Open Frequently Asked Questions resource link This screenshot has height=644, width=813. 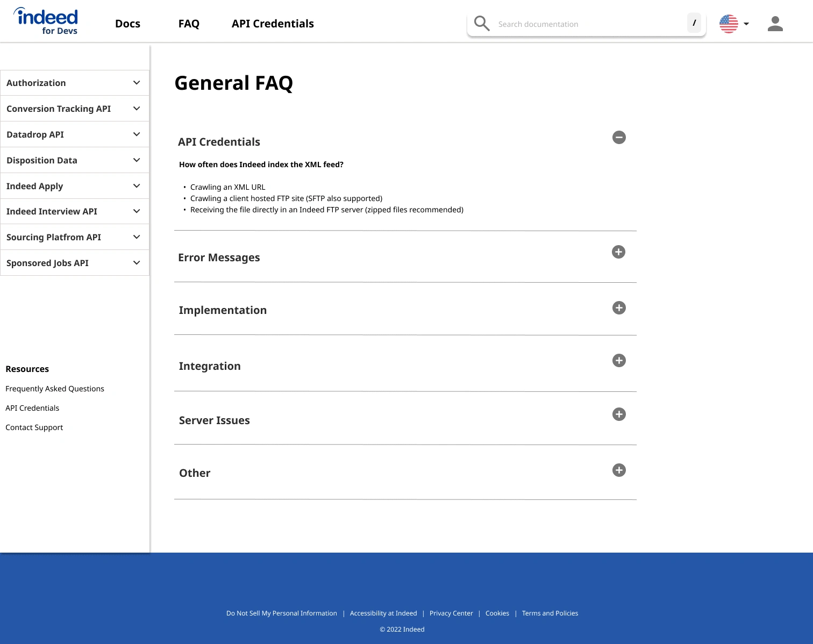55,389
